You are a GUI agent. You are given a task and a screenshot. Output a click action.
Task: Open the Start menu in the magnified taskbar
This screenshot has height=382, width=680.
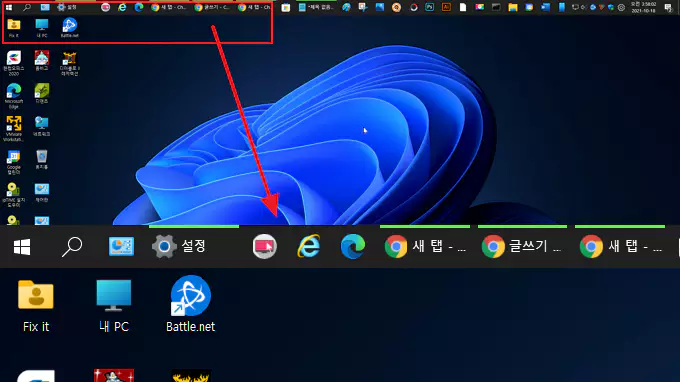pyautogui.click(x=22, y=247)
